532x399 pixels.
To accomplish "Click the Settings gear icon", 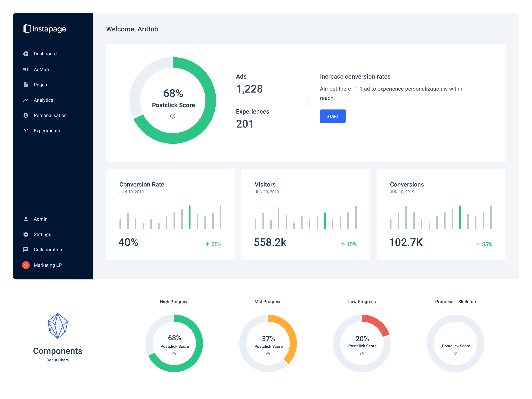I will pyautogui.click(x=26, y=234).
